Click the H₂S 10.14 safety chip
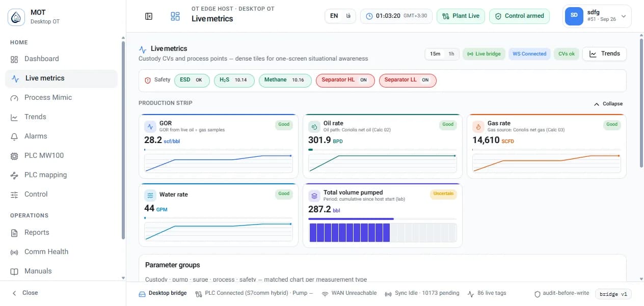 234,80
